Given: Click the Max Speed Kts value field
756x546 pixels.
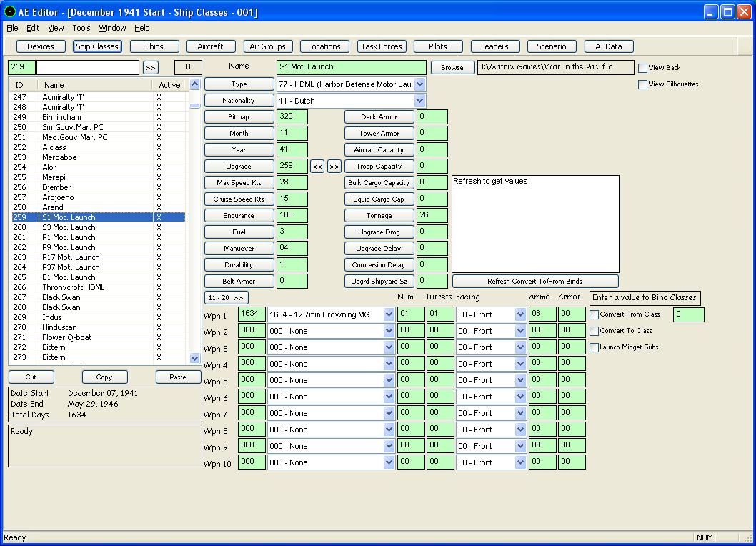Looking at the screenshot, I should pyautogui.click(x=292, y=182).
